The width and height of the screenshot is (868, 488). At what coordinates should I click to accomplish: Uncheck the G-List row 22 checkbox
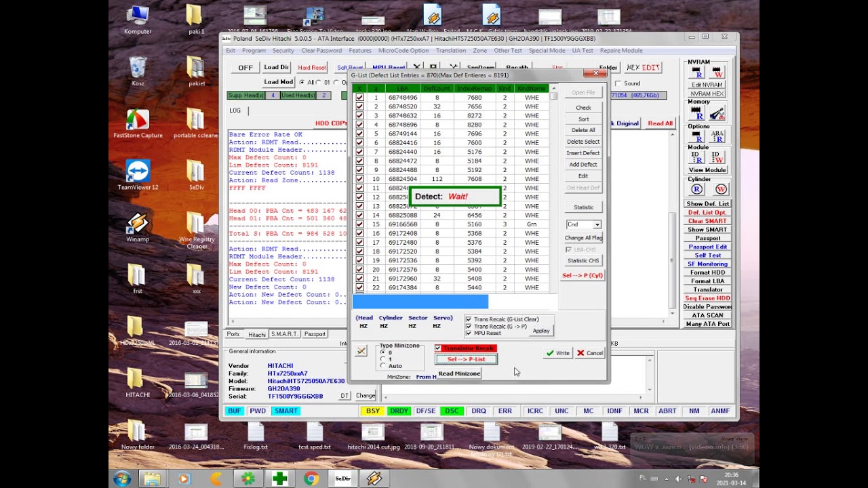coord(359,287)
